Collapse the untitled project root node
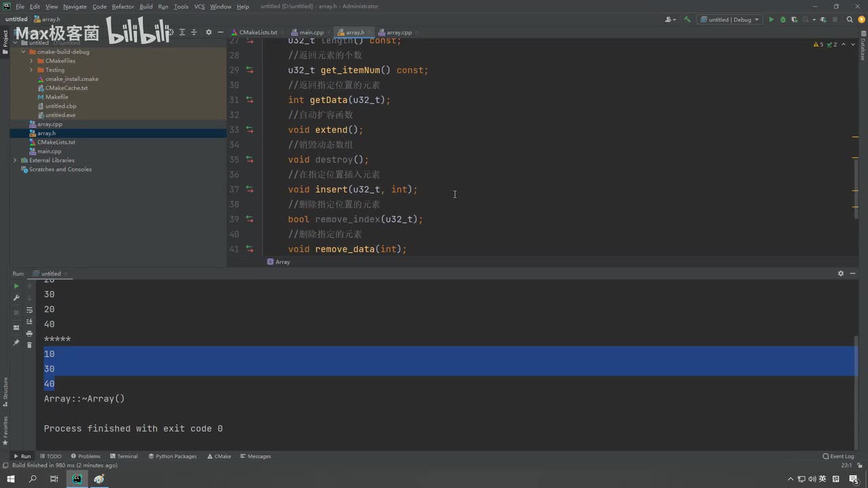 pyautogui.click(x=15, y=43)
